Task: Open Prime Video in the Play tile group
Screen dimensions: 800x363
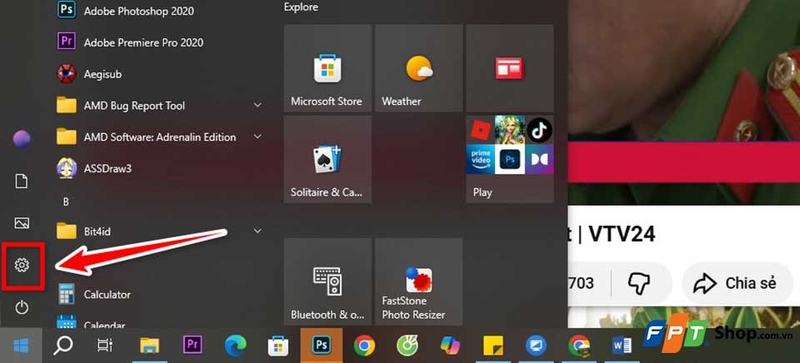Action: pos(480,159)
